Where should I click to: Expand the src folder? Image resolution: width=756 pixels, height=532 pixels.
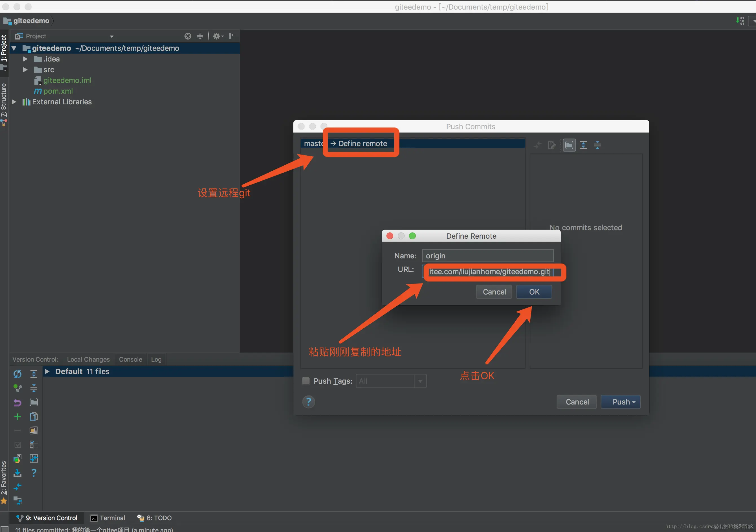(25, 70)
